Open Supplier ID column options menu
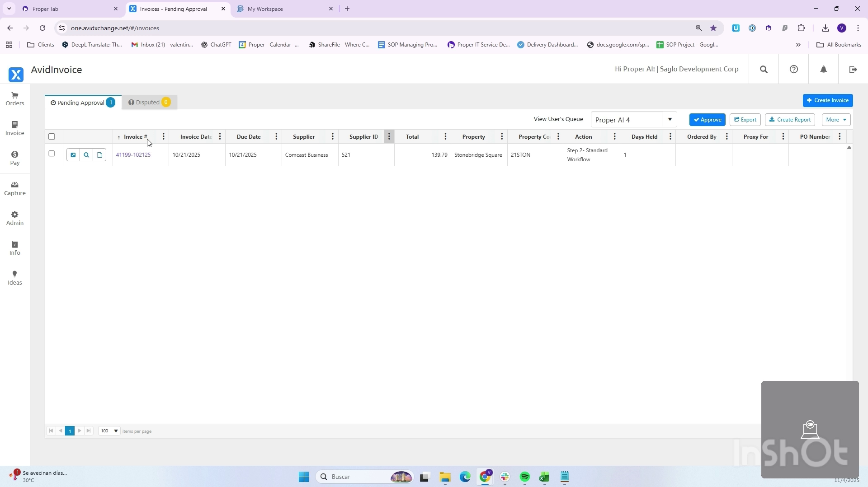 point(389,137)
